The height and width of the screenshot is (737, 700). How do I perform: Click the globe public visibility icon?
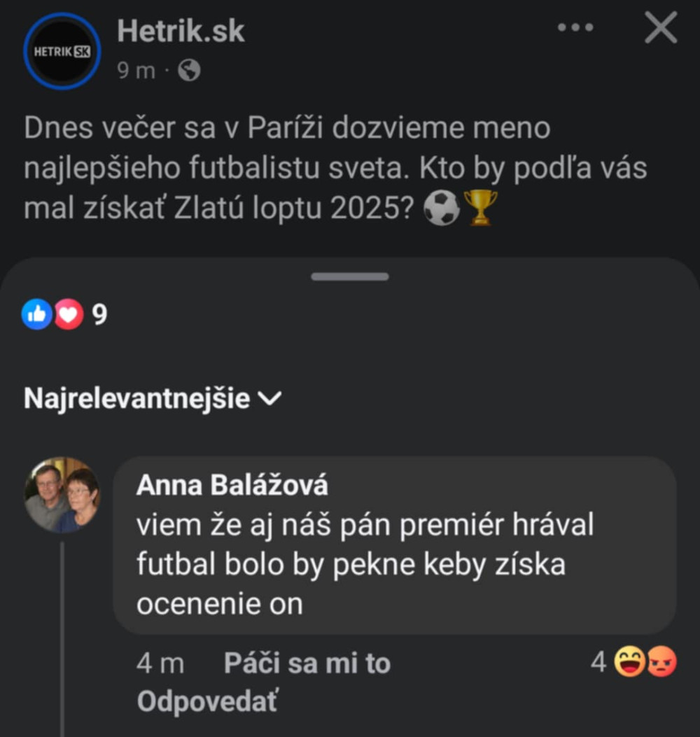pos(189,70)
